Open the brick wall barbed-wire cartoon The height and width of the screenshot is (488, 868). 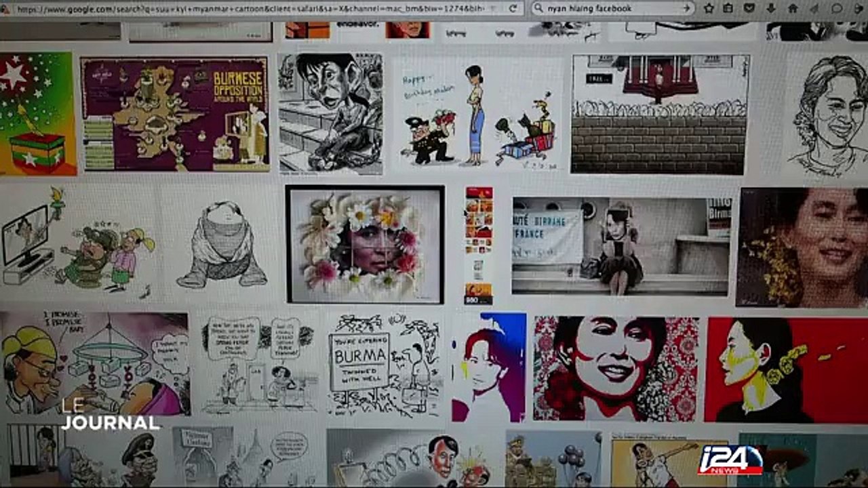coord(660,114)
